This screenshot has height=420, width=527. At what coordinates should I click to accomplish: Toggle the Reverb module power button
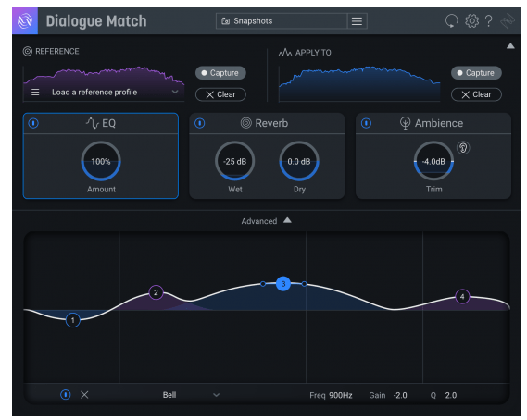[200, 123]
